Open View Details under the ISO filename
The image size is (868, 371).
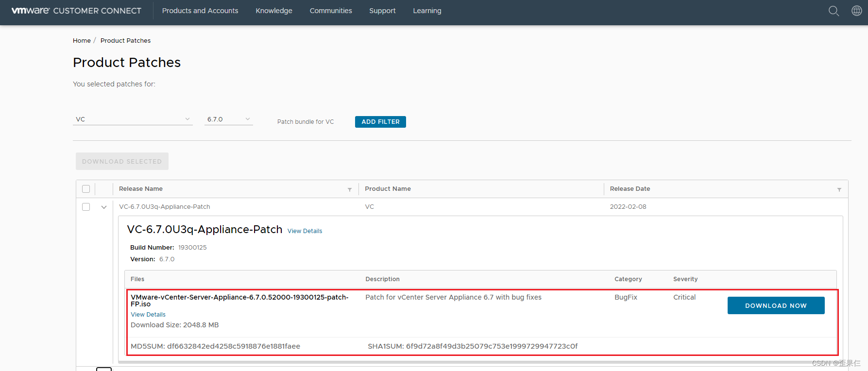148,315
